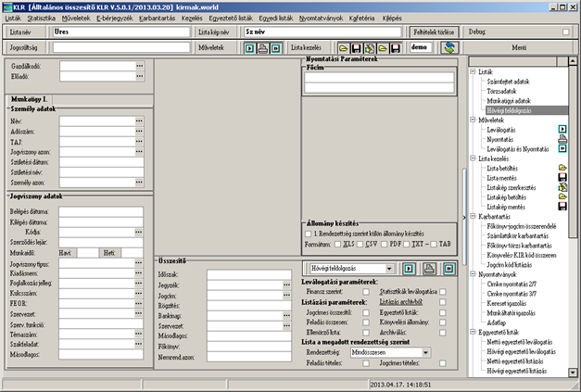Check the PDF format checkbox
The width and height of the screenshot is (581, 392).
tap(384, 244)
